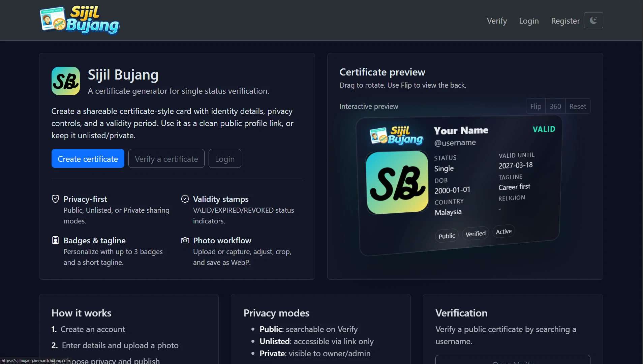Click the 360 rotate button

pos(555,106)
